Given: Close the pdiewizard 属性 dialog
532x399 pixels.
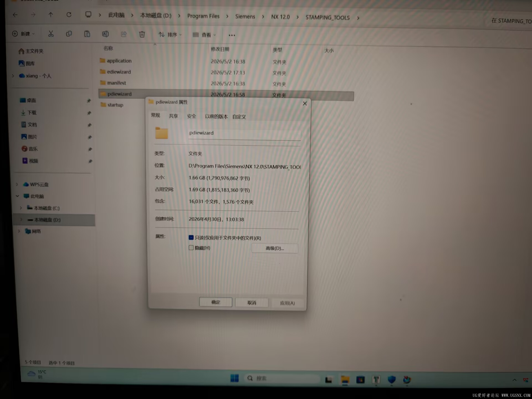Looking at the screenshot, I should pos(305,104).
